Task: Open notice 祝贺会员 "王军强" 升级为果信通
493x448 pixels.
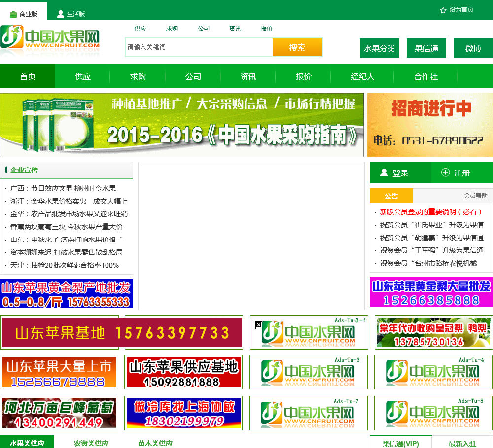Action: point(432,250)
